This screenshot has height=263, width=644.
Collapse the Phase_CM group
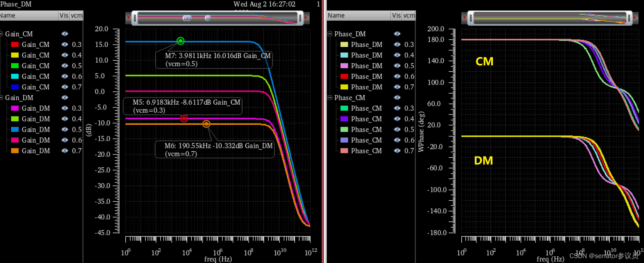(x=330, y=98)
